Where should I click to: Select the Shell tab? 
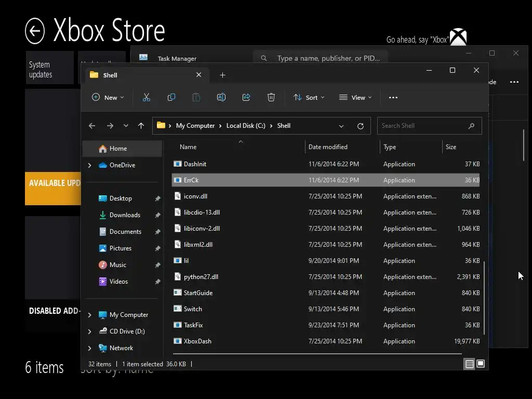146,75
